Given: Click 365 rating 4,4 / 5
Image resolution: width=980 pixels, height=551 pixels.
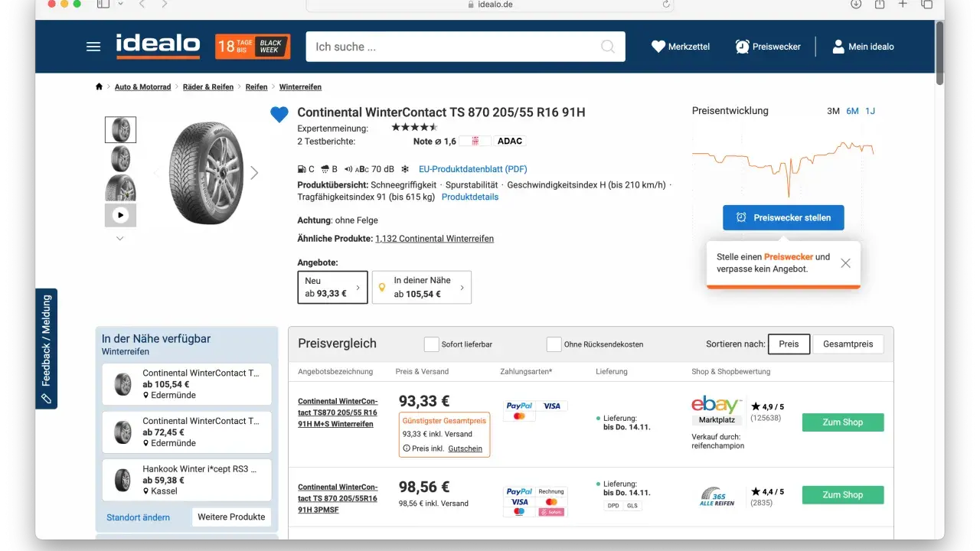Looking at the screenshot, I should tap(767, 492).
